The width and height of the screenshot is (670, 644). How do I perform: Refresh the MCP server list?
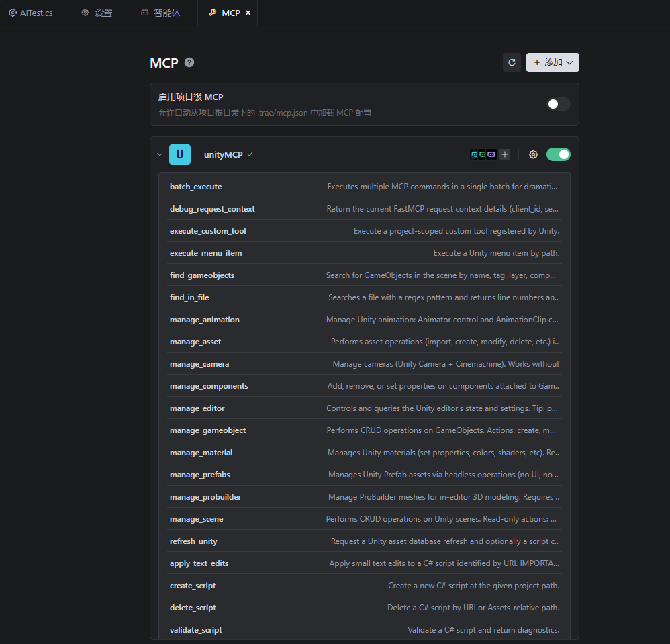(512, 63)
